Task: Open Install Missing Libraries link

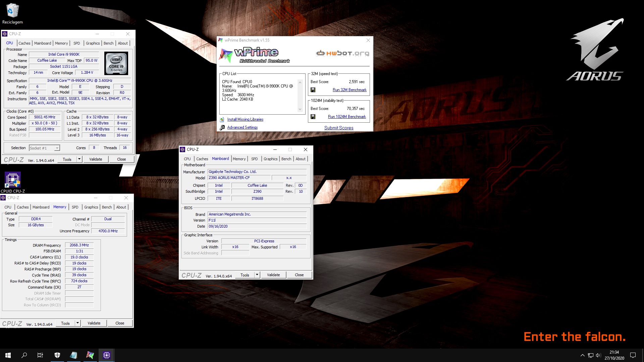Action: (245, 120)
